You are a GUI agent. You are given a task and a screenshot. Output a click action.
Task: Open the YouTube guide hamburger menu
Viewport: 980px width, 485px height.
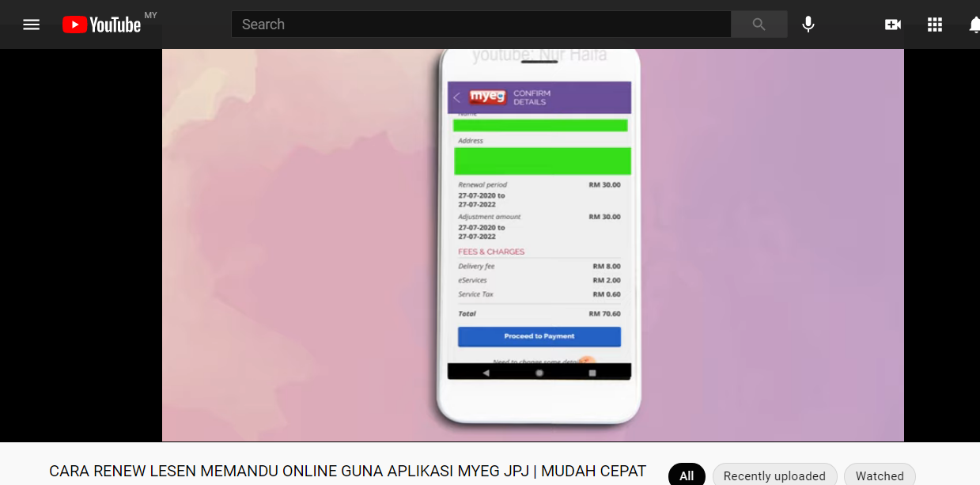click(x=32, y=25)
